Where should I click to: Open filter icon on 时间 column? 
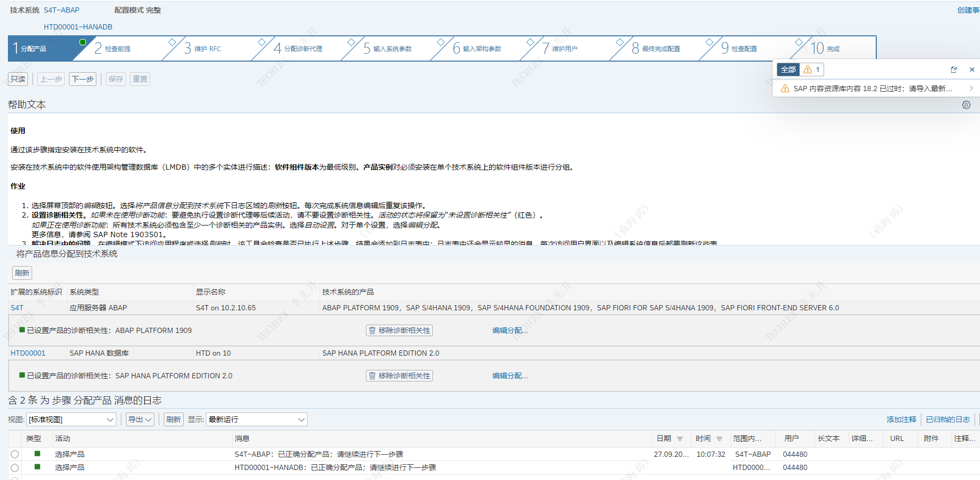[x=719, y=438]
